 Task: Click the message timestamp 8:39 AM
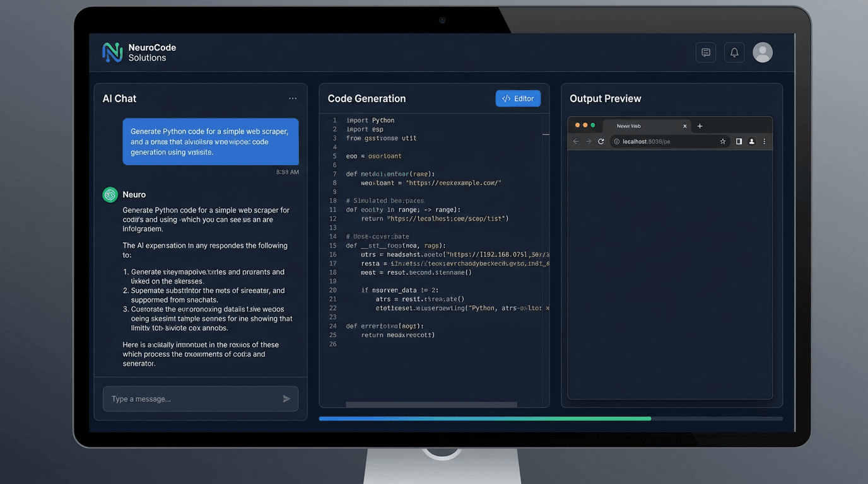tap(288, 172)
